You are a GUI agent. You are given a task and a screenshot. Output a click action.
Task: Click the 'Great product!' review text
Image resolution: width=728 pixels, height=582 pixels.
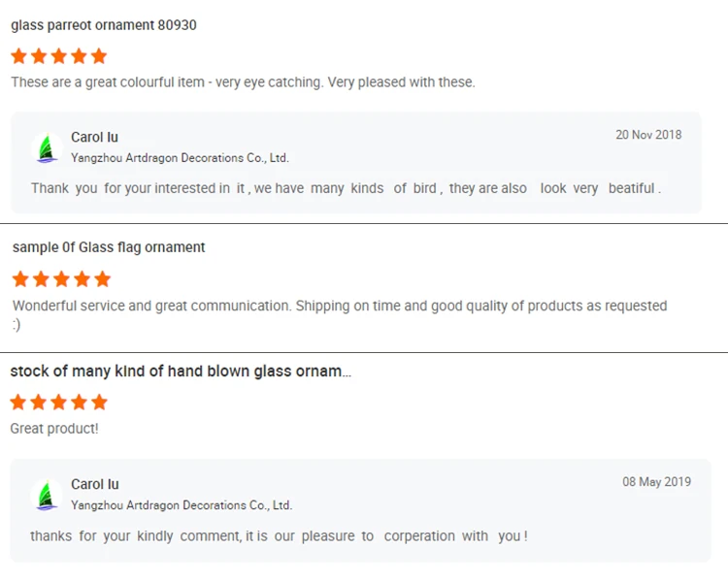coord(54,429)
